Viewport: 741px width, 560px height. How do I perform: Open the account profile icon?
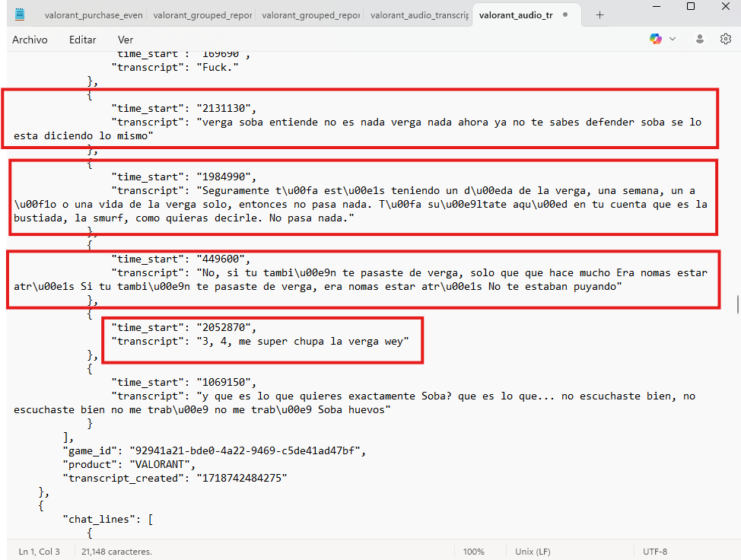pyautogui.click(x=700, y=40)
